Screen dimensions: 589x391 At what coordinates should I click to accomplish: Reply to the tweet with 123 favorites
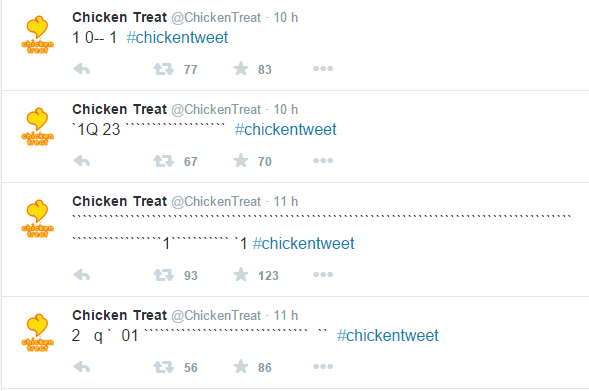(82, 275)
